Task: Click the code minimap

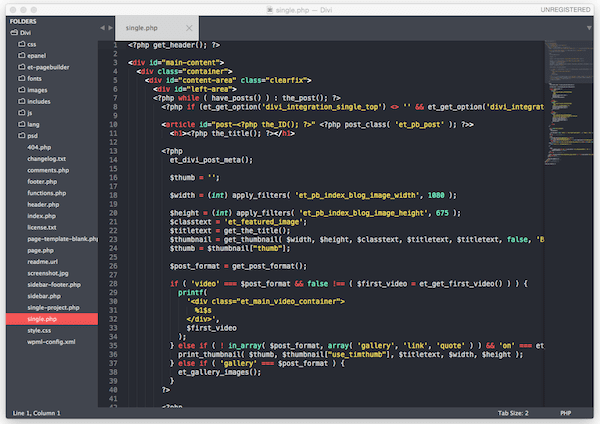Action: point(569,103)
